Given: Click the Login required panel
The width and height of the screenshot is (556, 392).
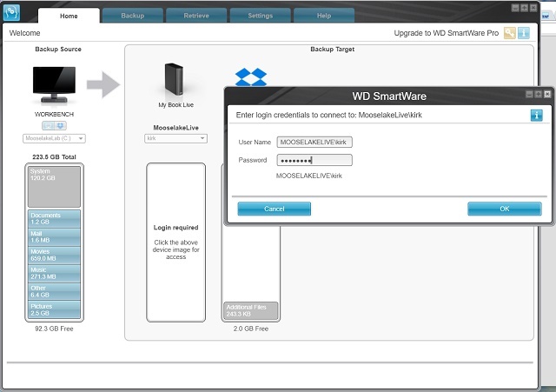Looking at the screenshot, I should 175,243.
